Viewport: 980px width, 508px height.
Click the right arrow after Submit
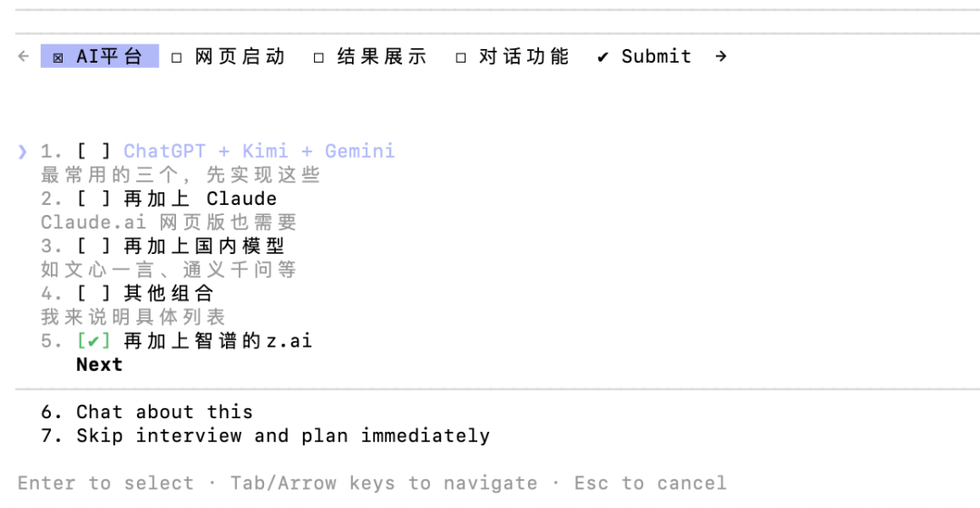pos(721,56)
